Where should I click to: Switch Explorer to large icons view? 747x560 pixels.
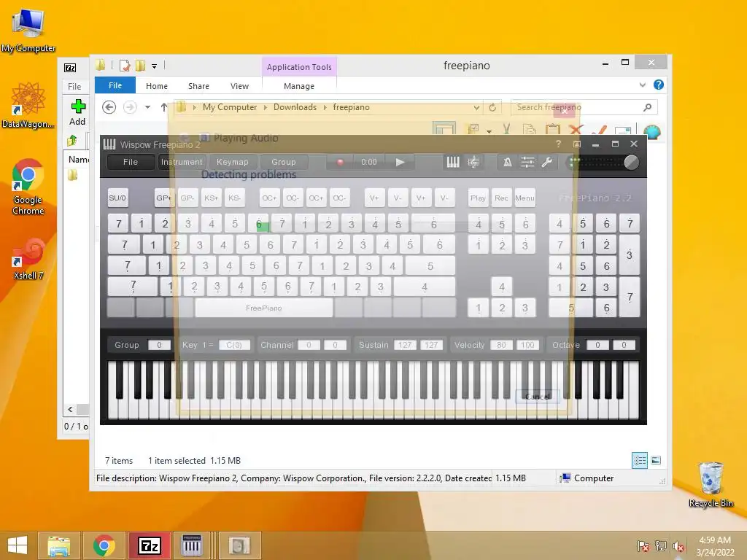(x=656, y=461)
